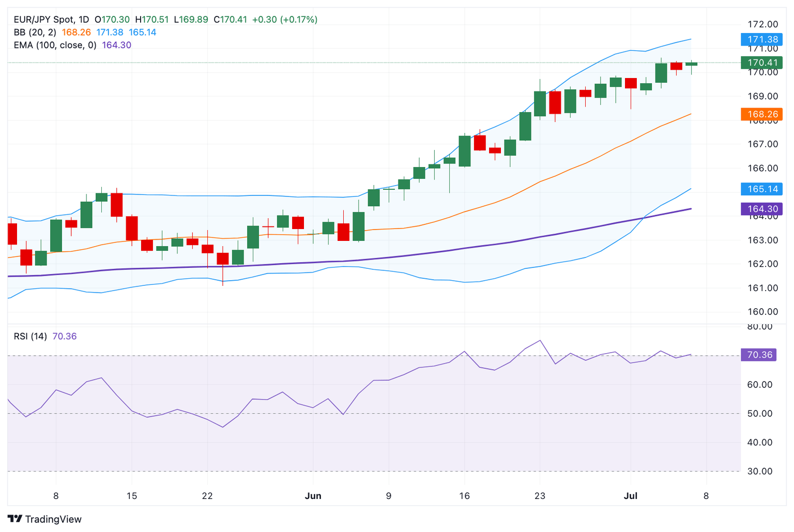This screenshot has width=794, height=532.
Task: Click the green 170.41 current price tag
Action: 761,63
